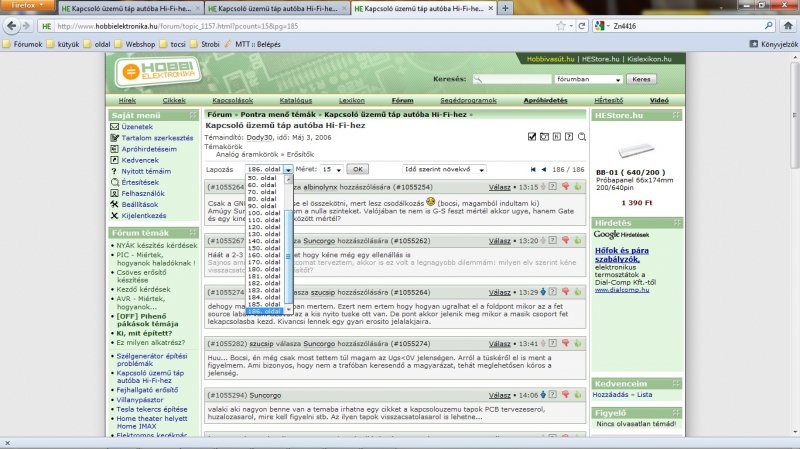This screenshot has height=449, width=800.
Task: Click red thumbs-down on 14:06 post
Action: 565,395
